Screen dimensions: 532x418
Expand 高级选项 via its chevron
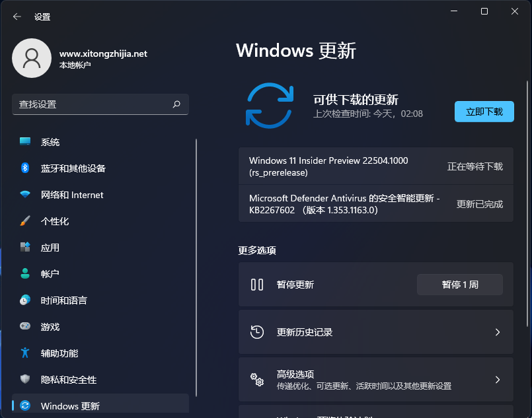click(498, 379)
